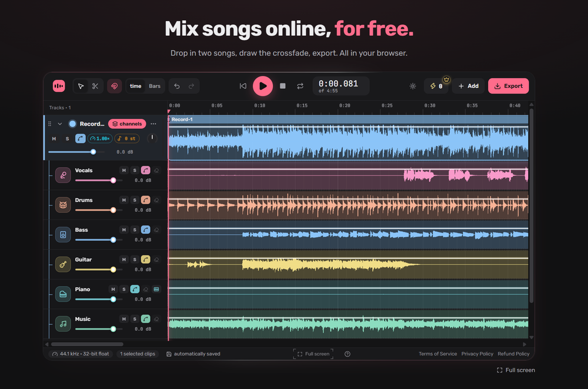Screen dimensions: 588x389
Task: Mute the Record track
Action: 54,138
